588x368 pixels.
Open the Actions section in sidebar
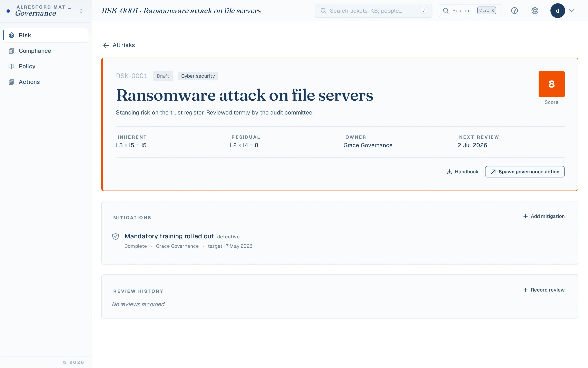coord(46,82)
